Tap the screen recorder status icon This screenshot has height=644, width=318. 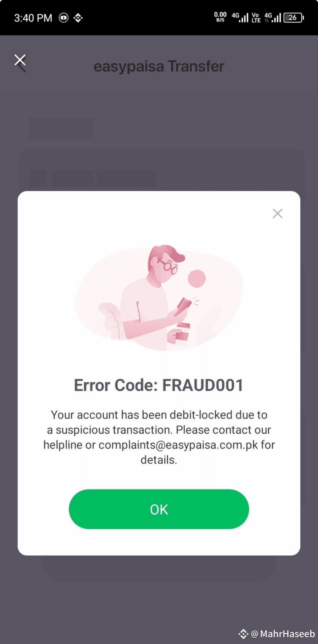[x=63, y=18]
